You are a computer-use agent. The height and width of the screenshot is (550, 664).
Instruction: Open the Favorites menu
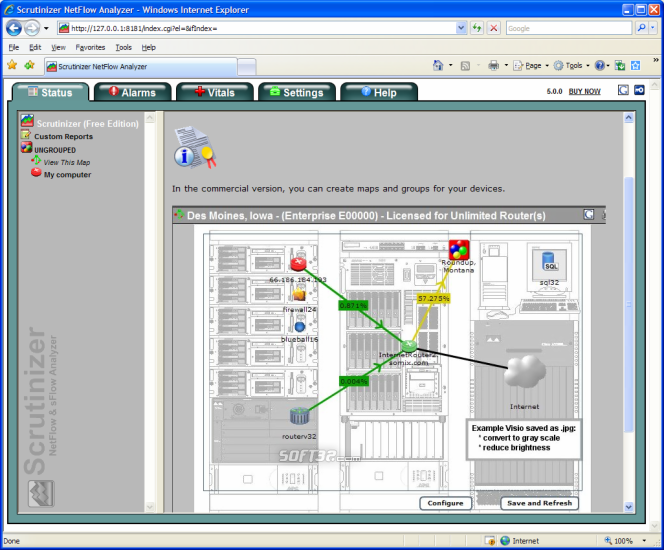tap(90, 47)
